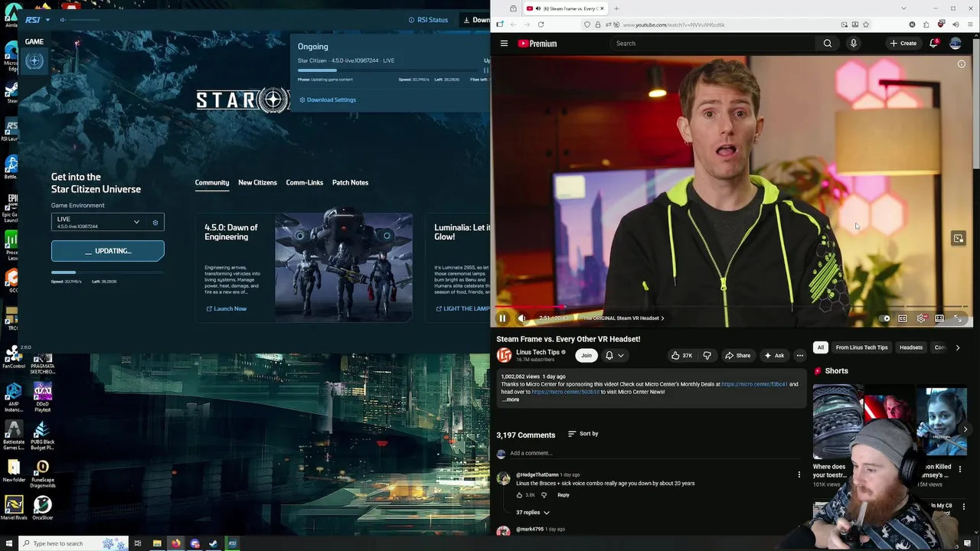Switch to the Patch Notes tab
The width and height of the screenshot is (980, 551).
[350, 183]
